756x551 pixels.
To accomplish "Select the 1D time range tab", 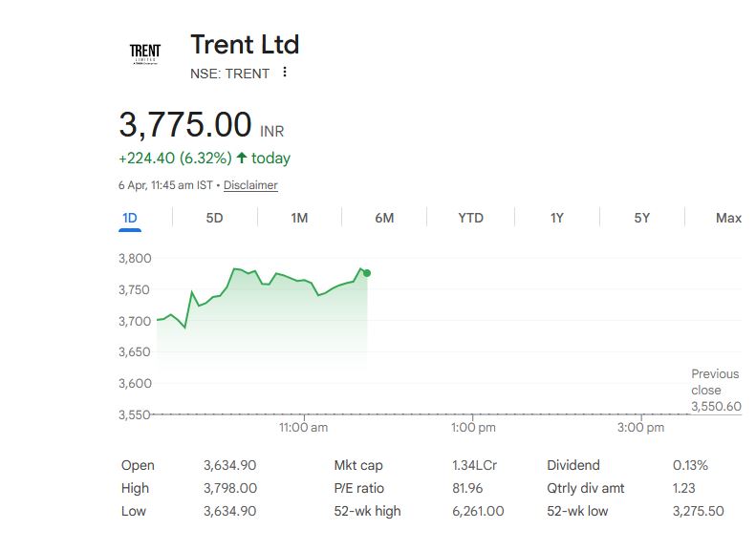I will (x=130, y=218).
